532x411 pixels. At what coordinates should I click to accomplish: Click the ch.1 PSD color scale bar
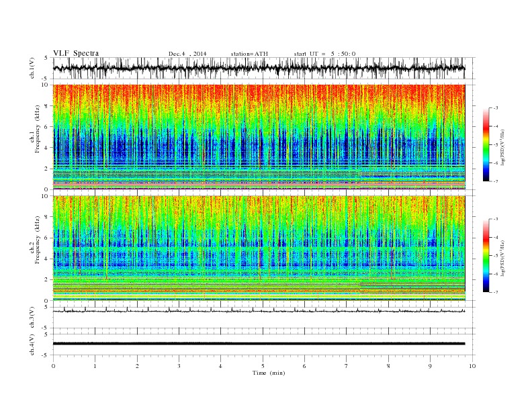[486, 145]
